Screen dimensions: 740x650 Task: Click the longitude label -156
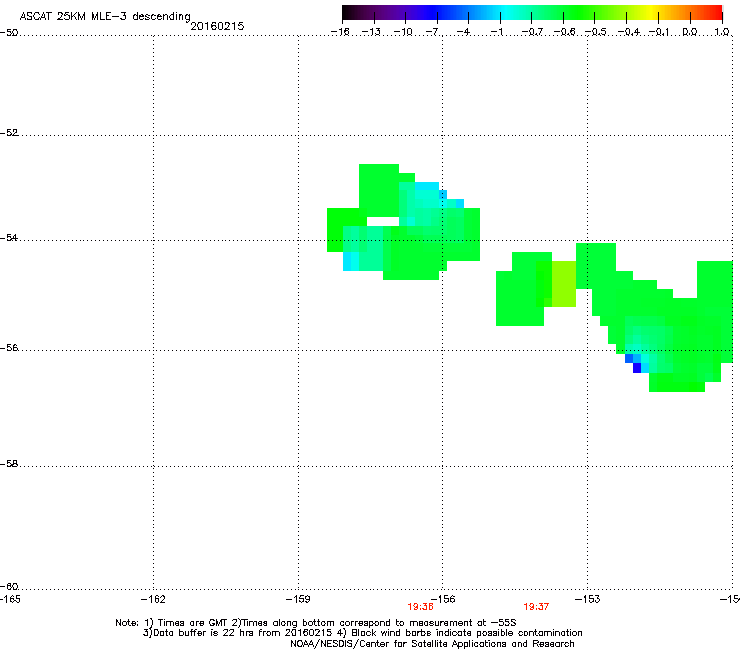click(443, 599)
